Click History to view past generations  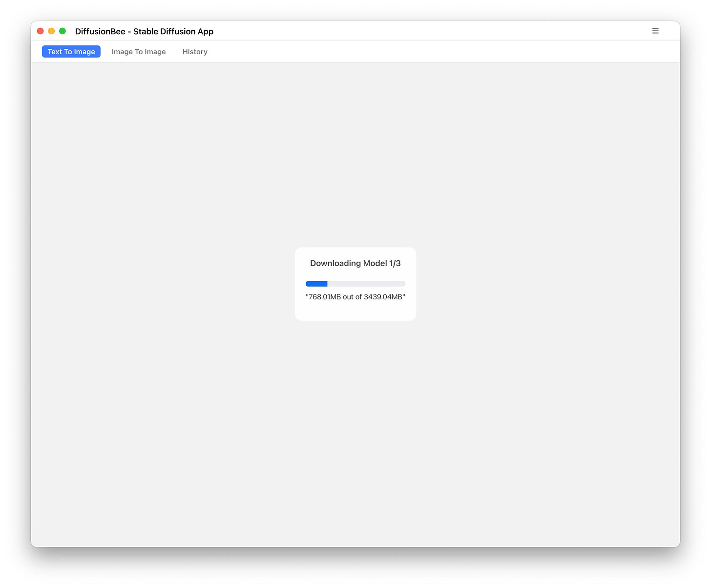tap(194, 51)
